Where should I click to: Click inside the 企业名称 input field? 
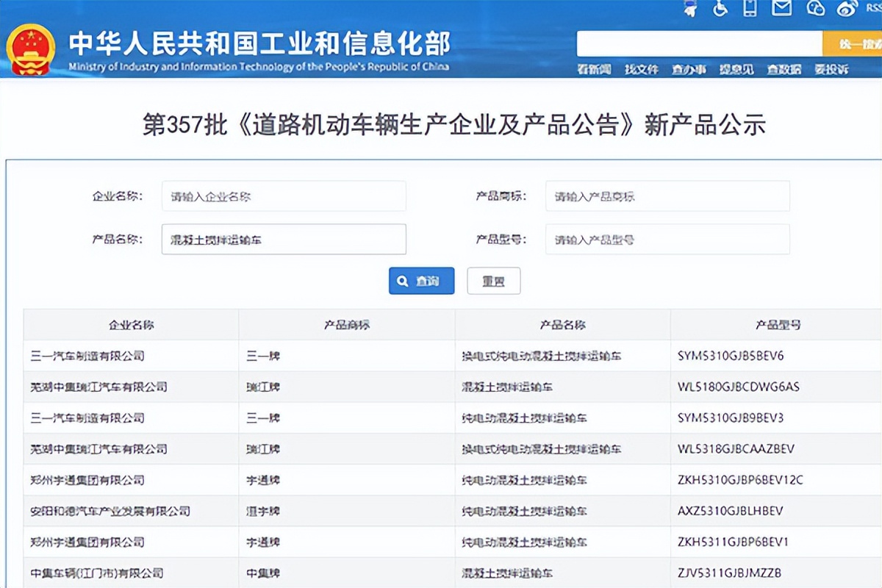284,196
